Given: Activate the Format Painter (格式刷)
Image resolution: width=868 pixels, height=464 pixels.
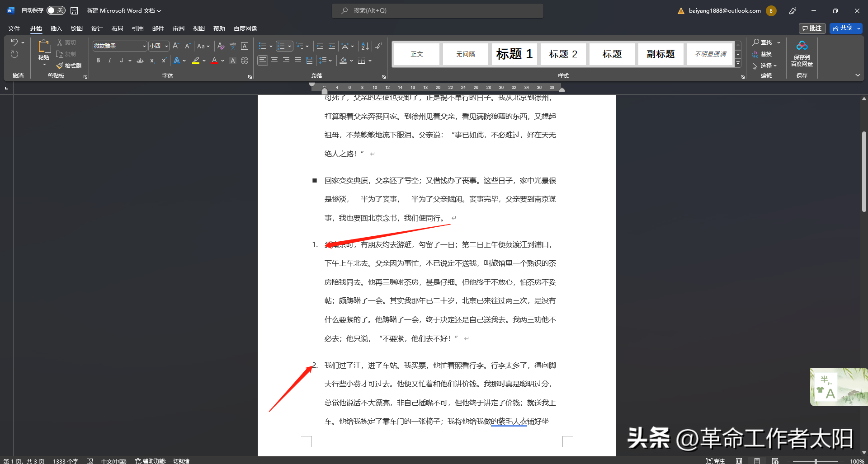Looking at the screenshot, I should [69, 66].
